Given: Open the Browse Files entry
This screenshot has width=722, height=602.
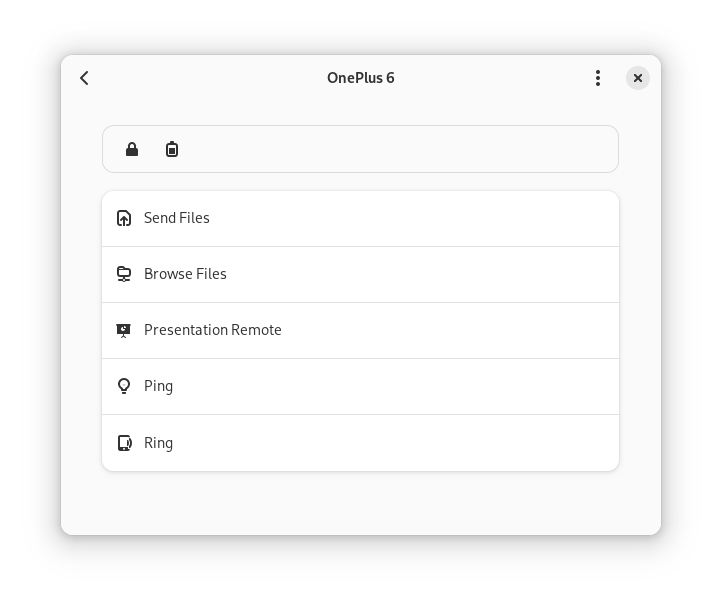Looking at the screenshot, I should pyautogui.click(x=185, y=274).
